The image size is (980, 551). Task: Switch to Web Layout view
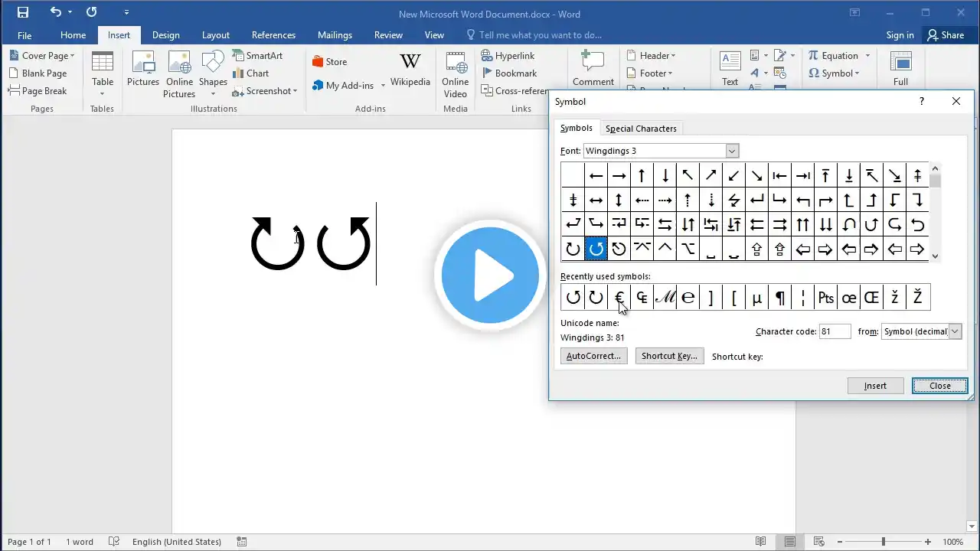click(819, 542)
